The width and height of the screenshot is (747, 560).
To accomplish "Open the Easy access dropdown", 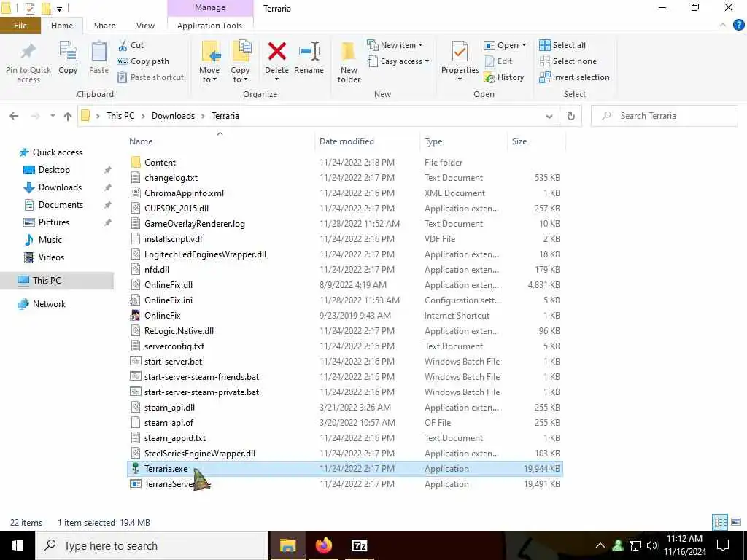I will click(x=398, y=61).
